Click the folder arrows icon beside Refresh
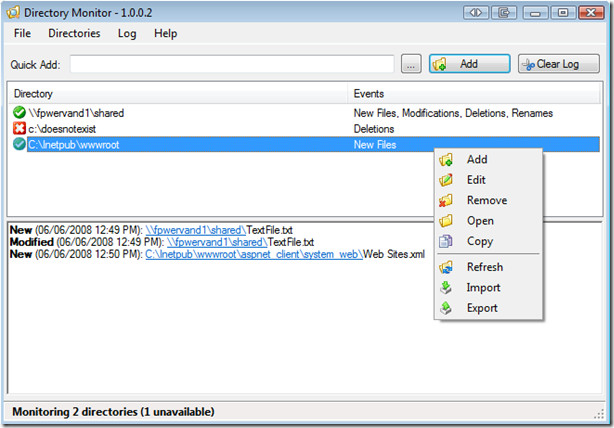The image size is (614, 428). [446, 267]
